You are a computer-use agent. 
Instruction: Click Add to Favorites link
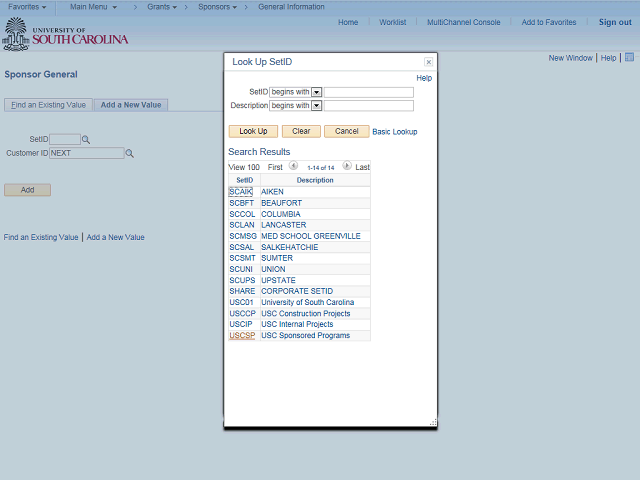coord(549,22)
